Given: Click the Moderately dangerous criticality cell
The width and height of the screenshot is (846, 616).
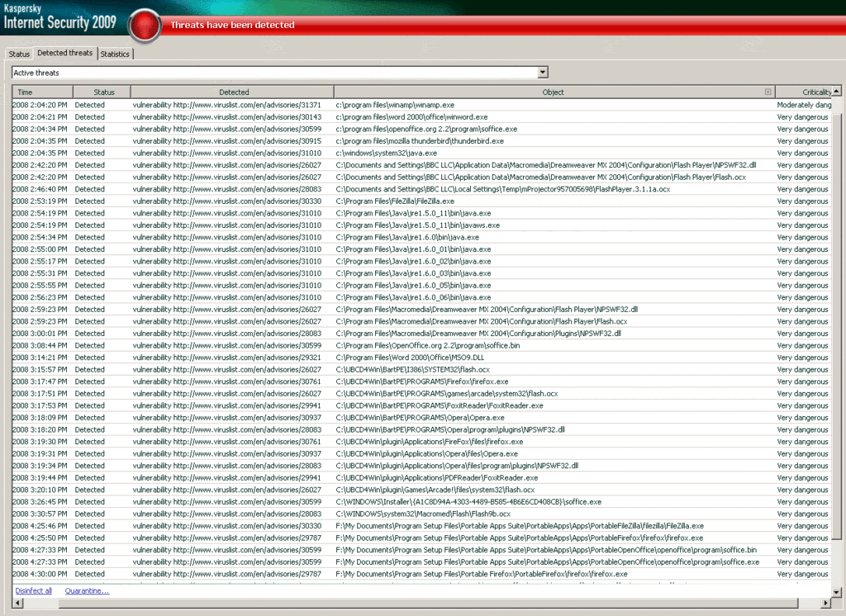Looking at the screenshot, I should [x=804, y=105].
